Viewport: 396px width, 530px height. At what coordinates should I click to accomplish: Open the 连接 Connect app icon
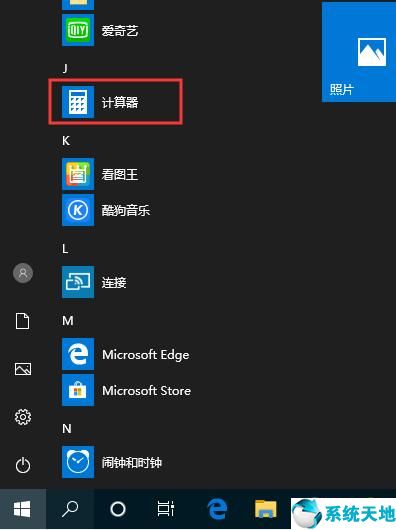[x=78, y=282]
